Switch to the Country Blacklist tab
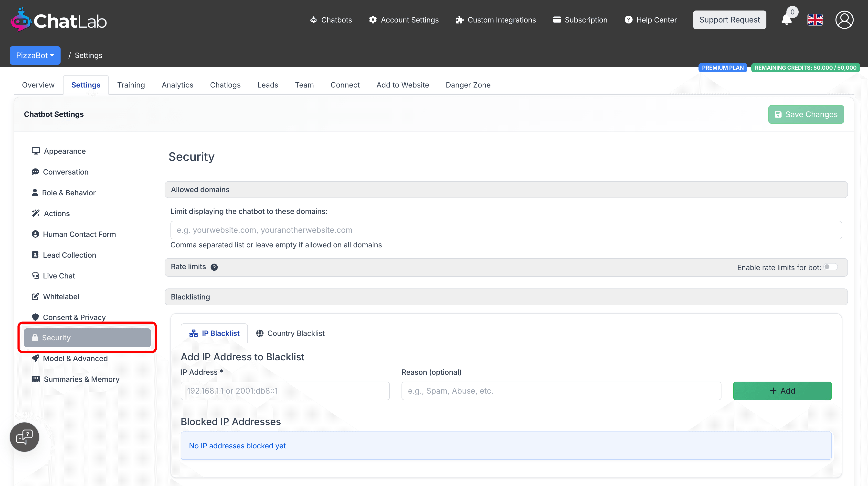The width and height of the screenshot is (868, 486). tap(290, 333)
